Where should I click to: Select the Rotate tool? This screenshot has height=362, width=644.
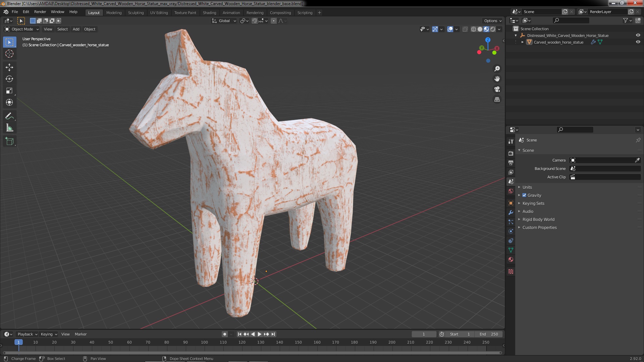[9, 79]
